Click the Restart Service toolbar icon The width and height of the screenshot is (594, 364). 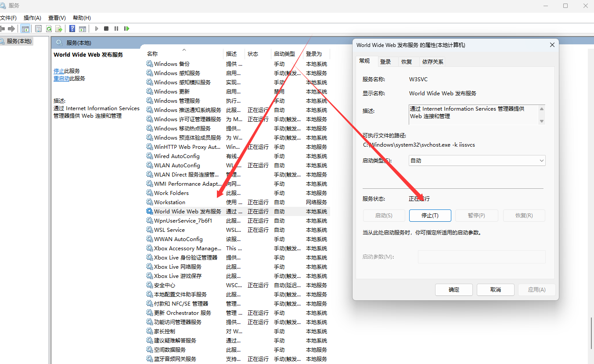coord(126,29)
